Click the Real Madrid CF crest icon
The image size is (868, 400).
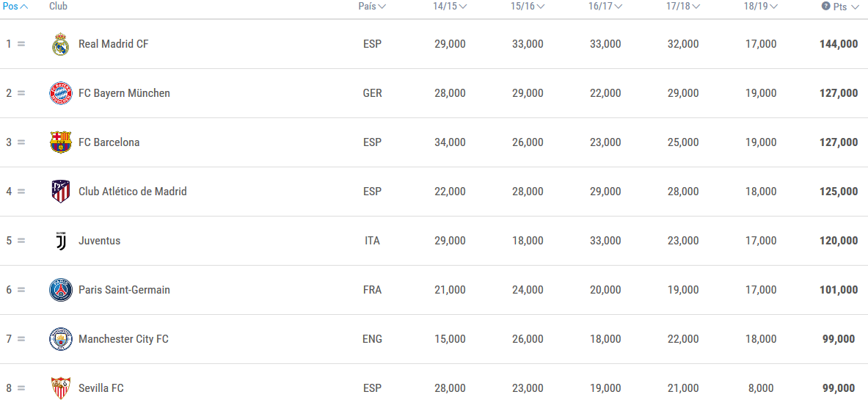(x=60, y=44)
